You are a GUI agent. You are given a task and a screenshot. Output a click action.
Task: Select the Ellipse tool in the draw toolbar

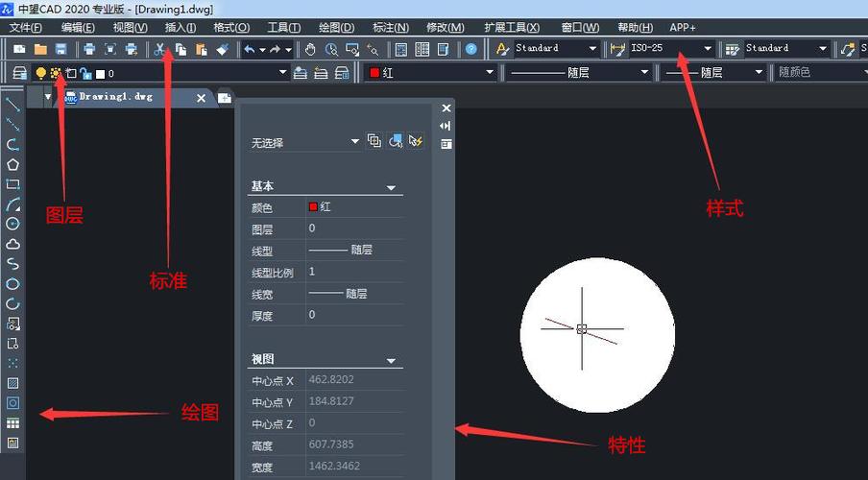pyautogui.click(x=12, y=284)
